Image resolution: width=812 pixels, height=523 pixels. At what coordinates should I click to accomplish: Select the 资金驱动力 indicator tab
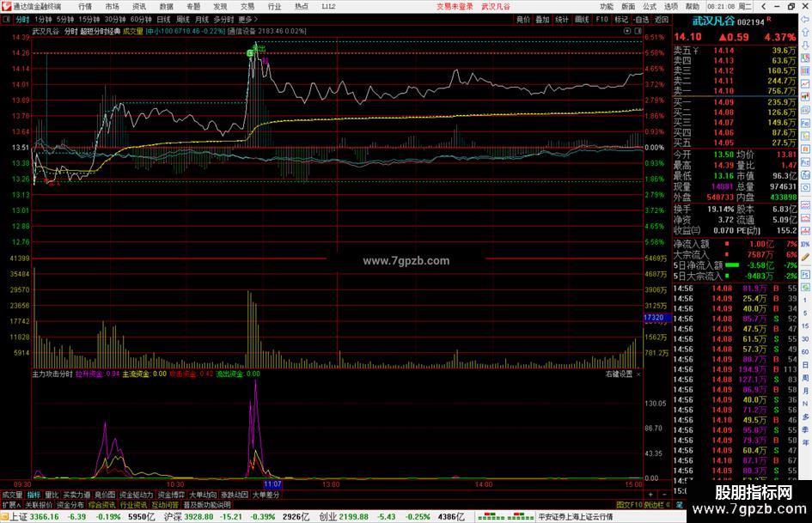click(x=137, y=495)
